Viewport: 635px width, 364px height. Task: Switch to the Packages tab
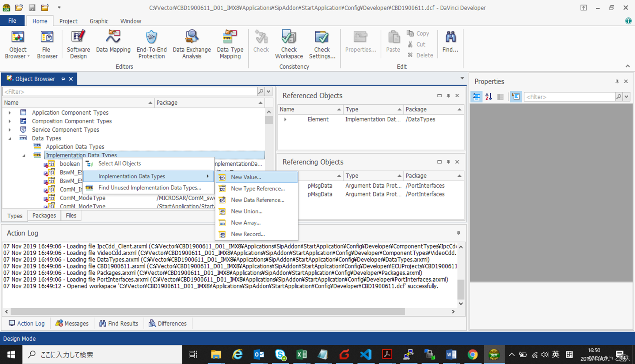44,216
